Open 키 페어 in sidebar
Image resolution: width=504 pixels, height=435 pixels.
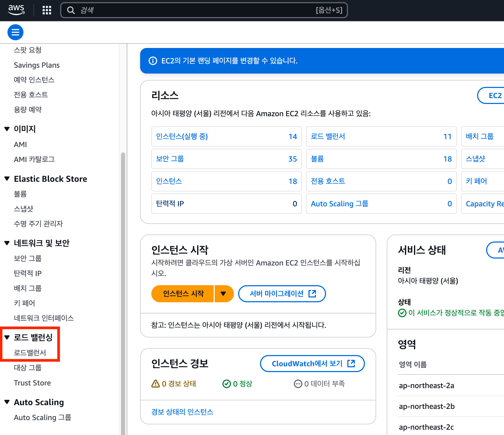pos(25,303)
